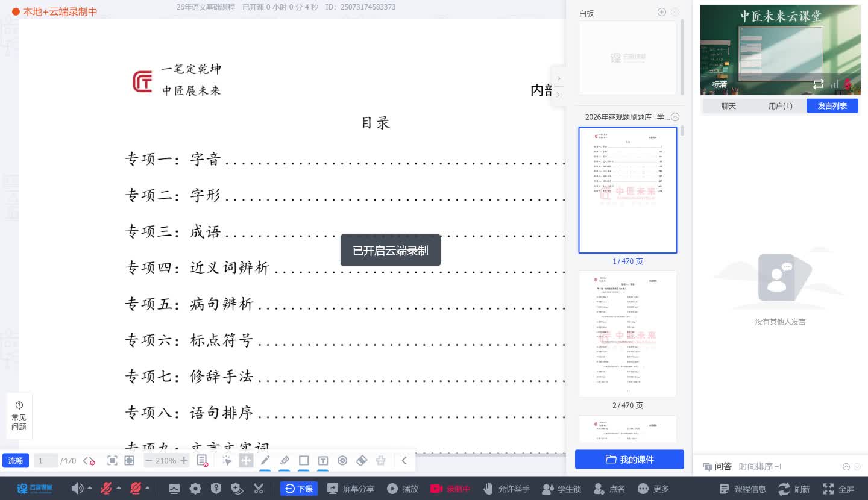This screenshot has height=500, width=868.
Task: Click the 下课 end class button
Action: pyautogui.click(x=299, y=489)
